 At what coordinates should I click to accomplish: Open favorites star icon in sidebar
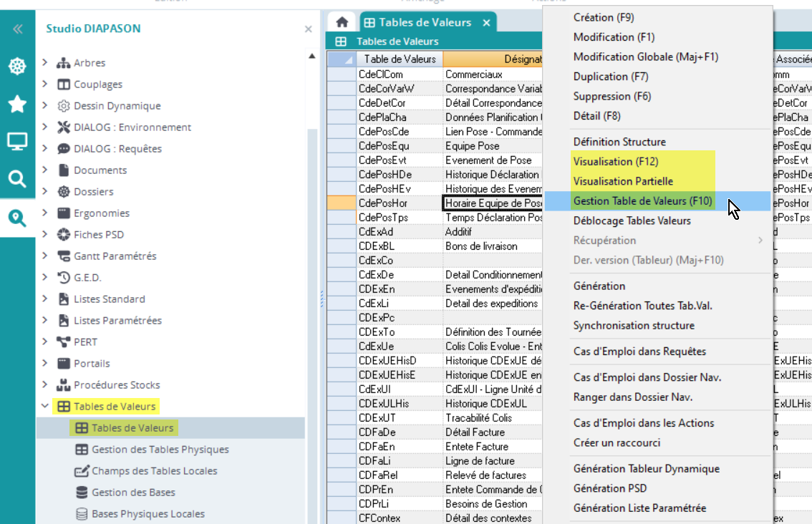[17, 105]
